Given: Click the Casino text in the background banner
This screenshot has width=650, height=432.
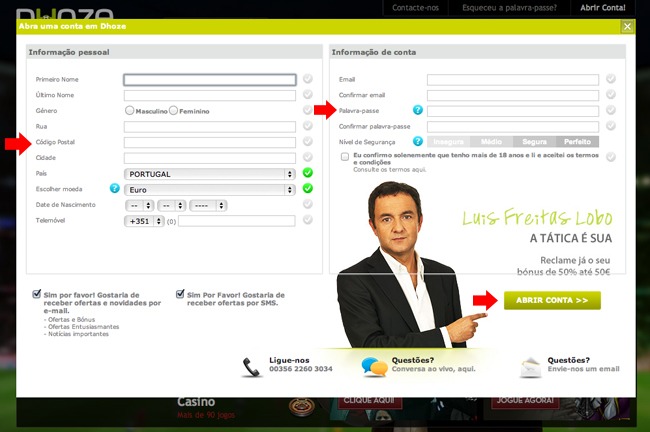Looking at the screenshot, I should [x=196, y=401].
